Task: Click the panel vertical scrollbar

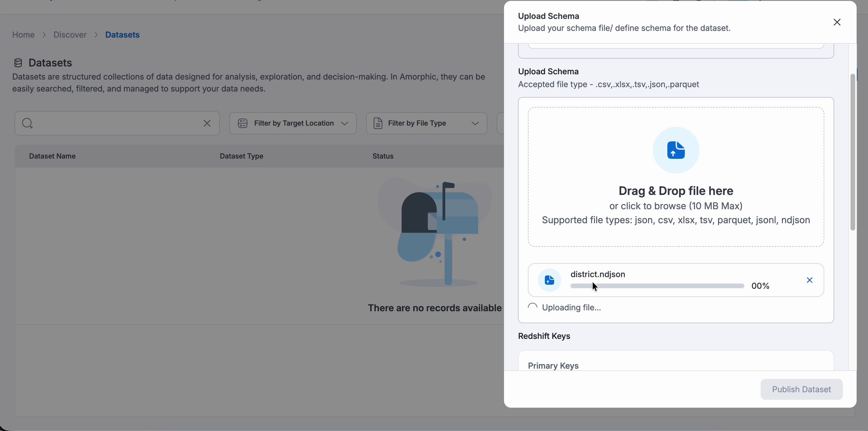Action: click(x=853, y=152)
